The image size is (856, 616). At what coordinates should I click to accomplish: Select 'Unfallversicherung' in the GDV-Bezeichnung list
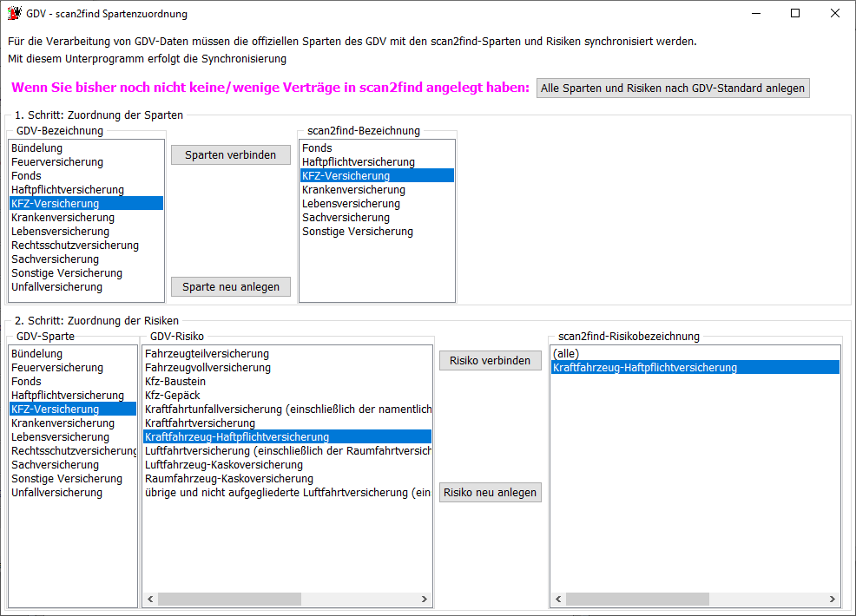[x=86, y=287]
